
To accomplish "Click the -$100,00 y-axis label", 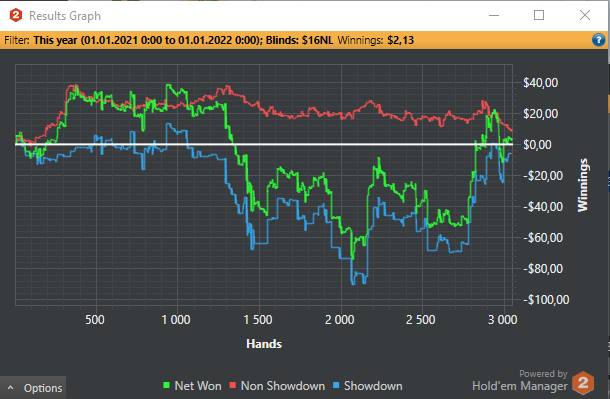I will click(x=546, y=299).
